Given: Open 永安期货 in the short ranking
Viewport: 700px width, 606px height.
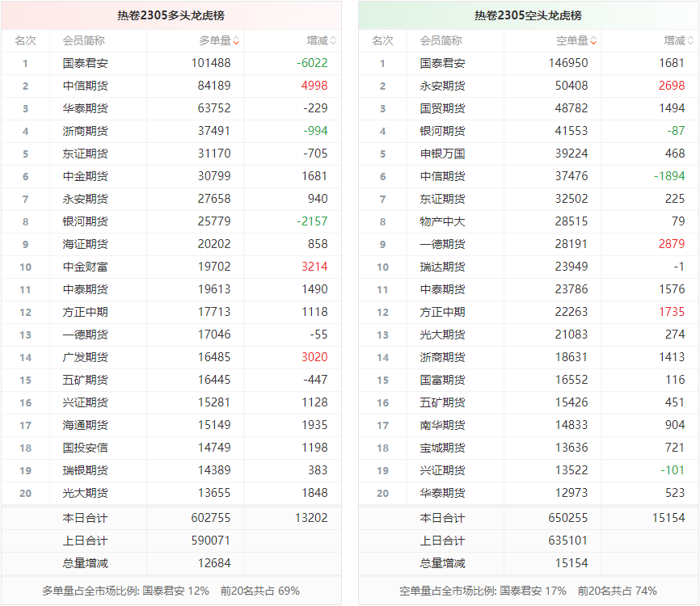Looking at the screenshot, I should [442, 86].
